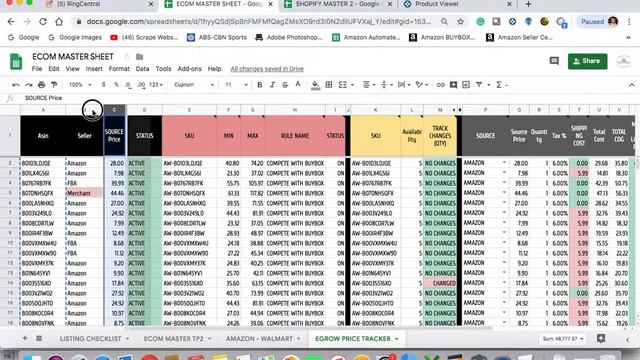Open the number format 123 dropdown
This screenshot has height=360, width=640.
[156, 85]
